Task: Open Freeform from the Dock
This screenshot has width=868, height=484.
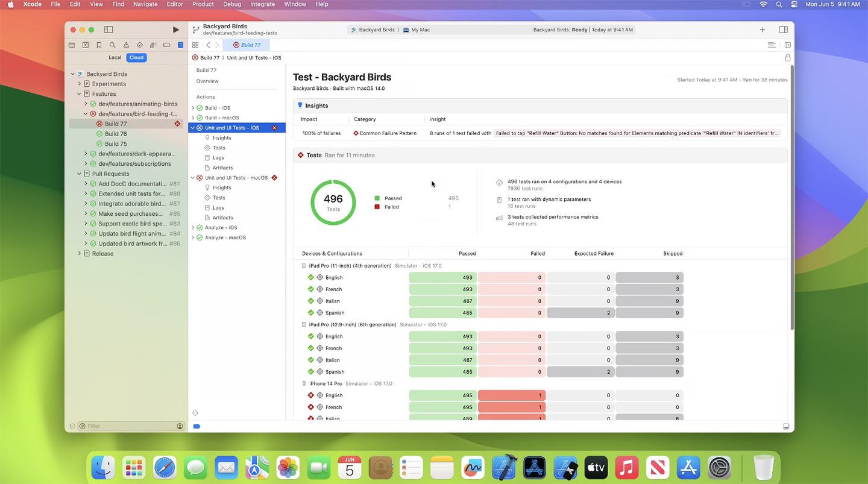Action: coord(473,467)
